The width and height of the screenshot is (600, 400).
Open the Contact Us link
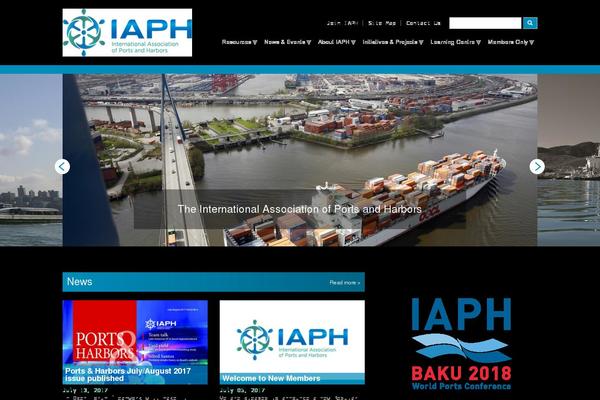coord(423,23)
